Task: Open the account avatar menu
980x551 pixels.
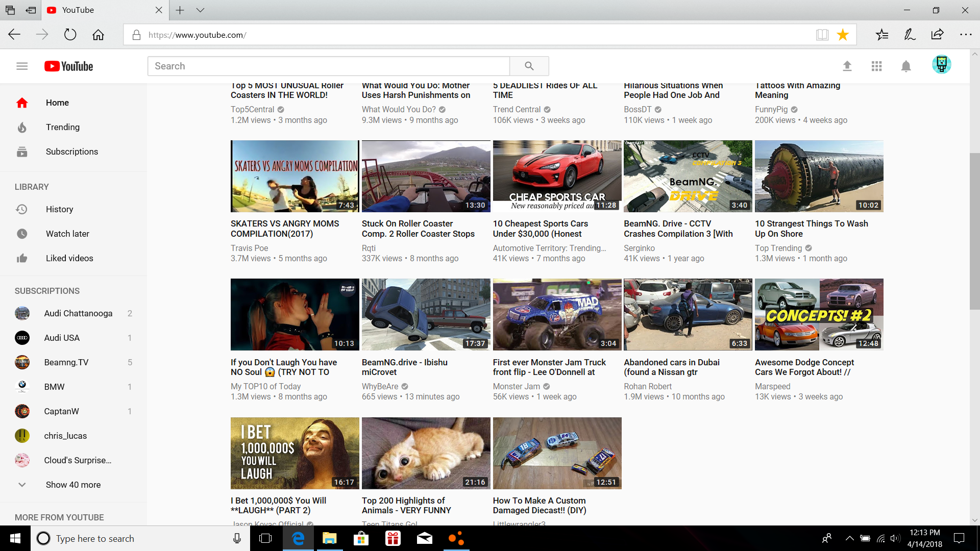Action: [942, 65]
